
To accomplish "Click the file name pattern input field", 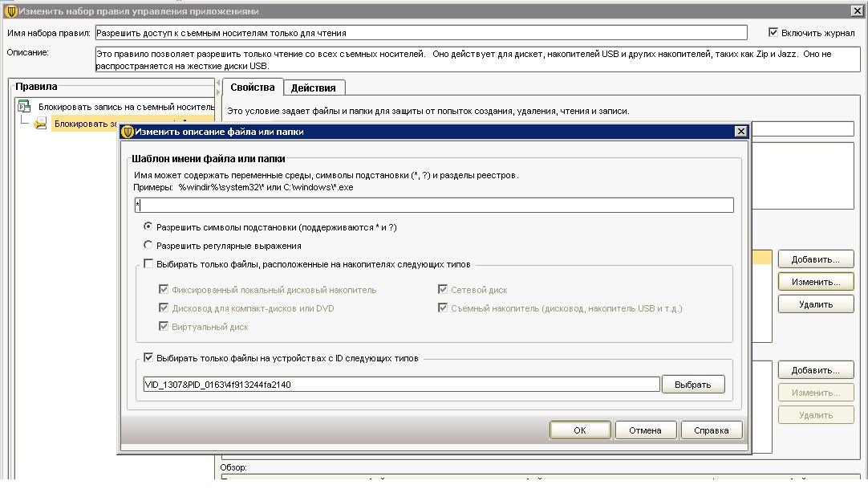I will pos(434,205).
